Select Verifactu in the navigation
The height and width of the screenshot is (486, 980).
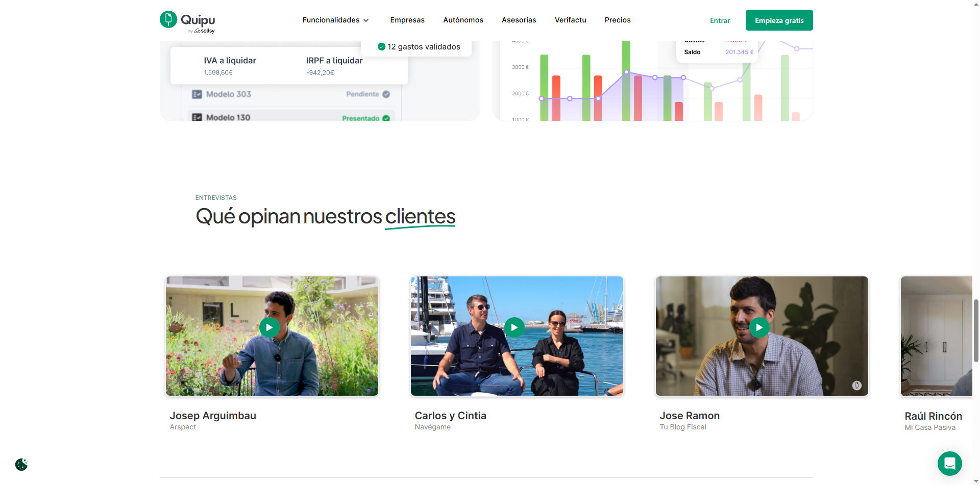570,20
